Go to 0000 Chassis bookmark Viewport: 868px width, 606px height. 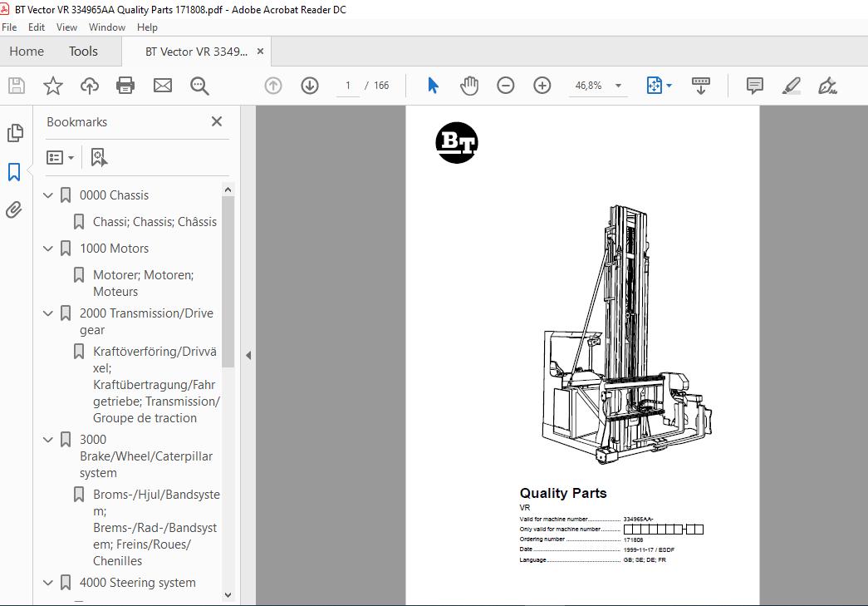coord(114,195)
